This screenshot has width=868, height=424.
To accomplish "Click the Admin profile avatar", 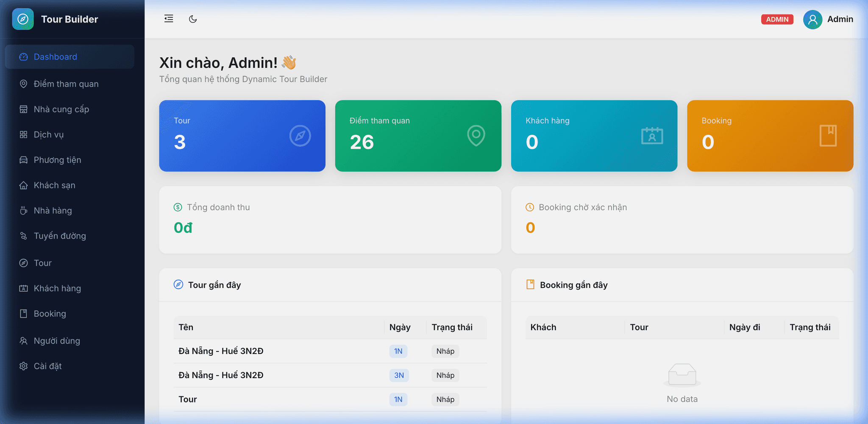I will tap(812, 19).
